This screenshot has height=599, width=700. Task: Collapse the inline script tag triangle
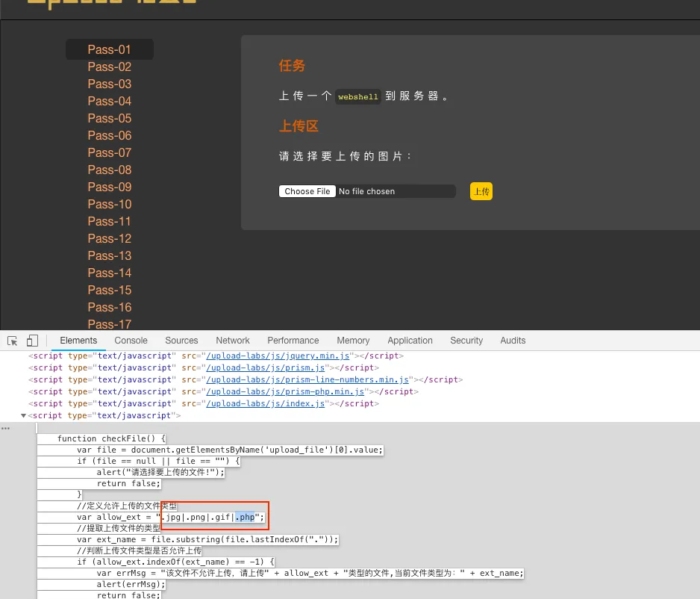point(23,415)
